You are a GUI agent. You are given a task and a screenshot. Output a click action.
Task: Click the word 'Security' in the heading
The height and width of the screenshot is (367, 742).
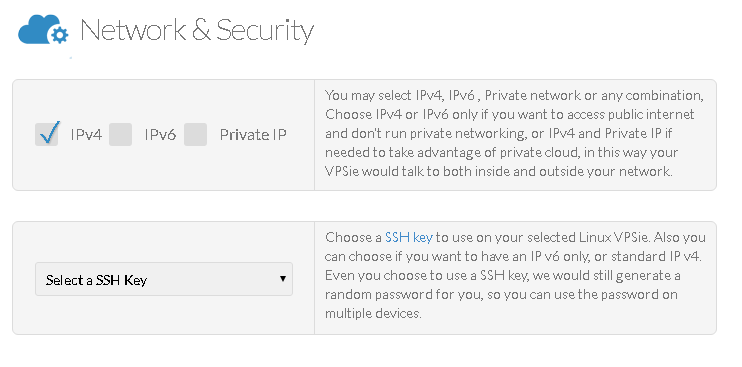point(265,30)
